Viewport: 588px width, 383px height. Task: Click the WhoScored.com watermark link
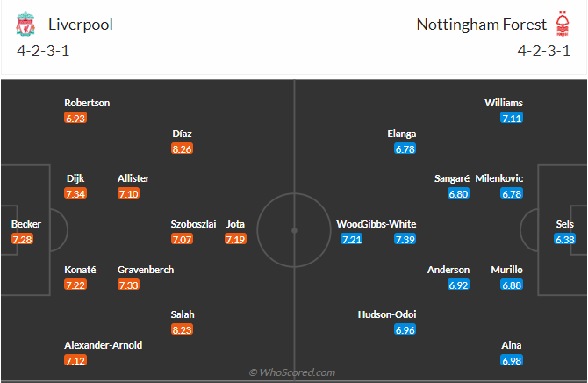291,372
